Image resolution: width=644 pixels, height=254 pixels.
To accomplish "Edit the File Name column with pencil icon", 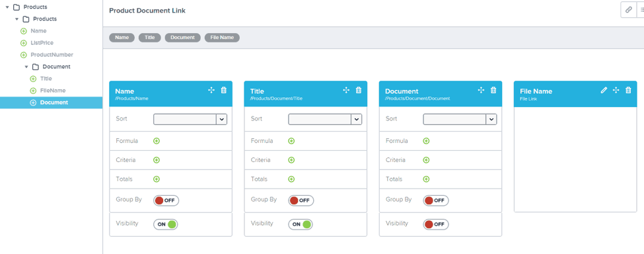I will (604, 90).
